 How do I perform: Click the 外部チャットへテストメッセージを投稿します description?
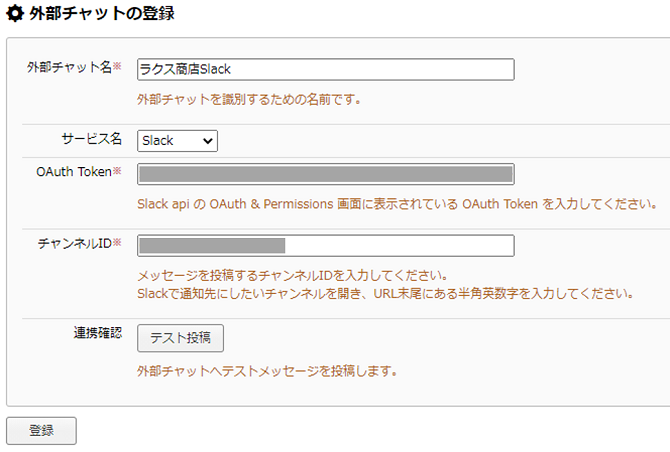tap(267, 371)
